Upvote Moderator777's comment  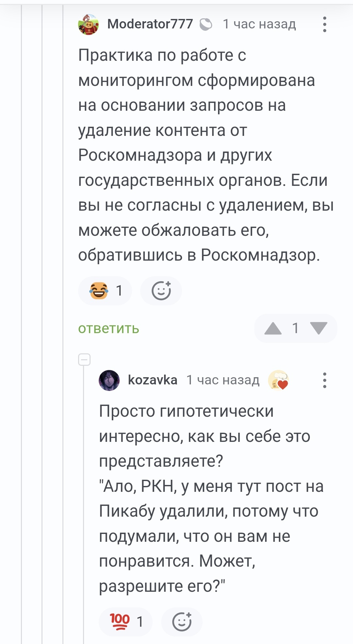(273, 328)
